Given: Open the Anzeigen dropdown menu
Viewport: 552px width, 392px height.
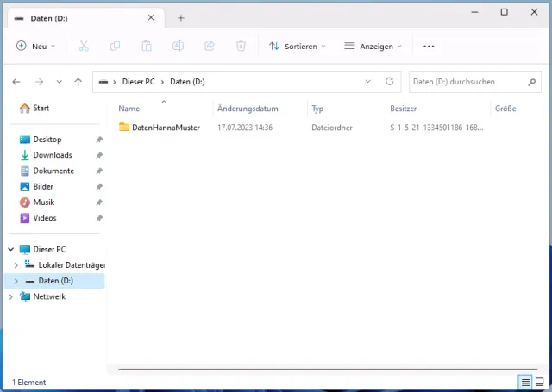Looking at the screenshot, I should point(374,46).
